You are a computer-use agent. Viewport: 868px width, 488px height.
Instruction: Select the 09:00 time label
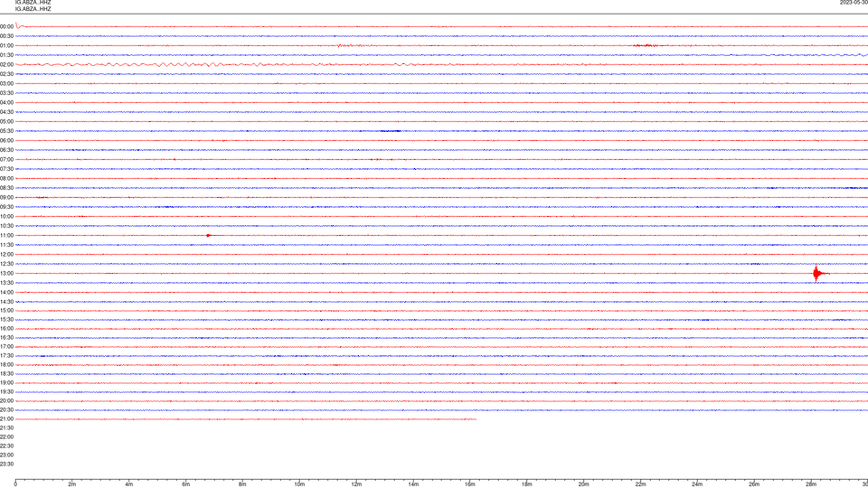(6, 198)
